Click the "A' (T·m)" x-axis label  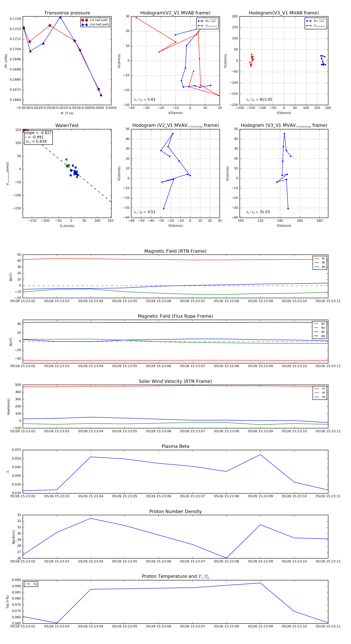coord(67,113)
